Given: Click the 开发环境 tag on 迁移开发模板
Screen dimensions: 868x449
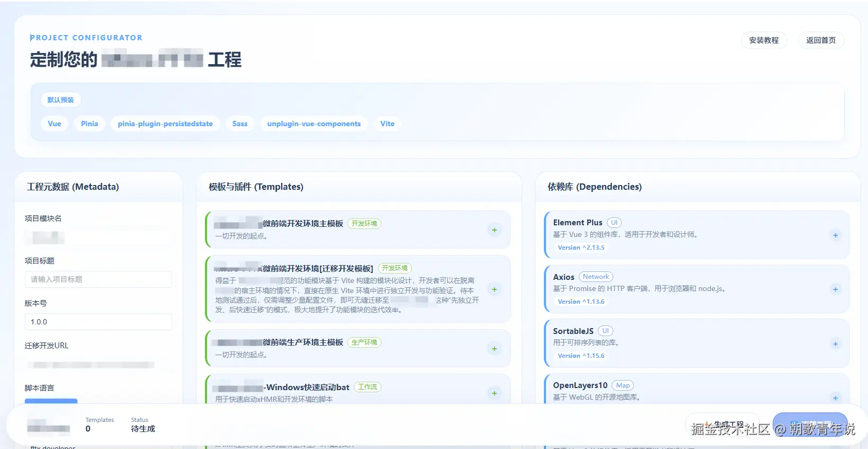Looking at the screenshot, I should (x=395, y=268).
